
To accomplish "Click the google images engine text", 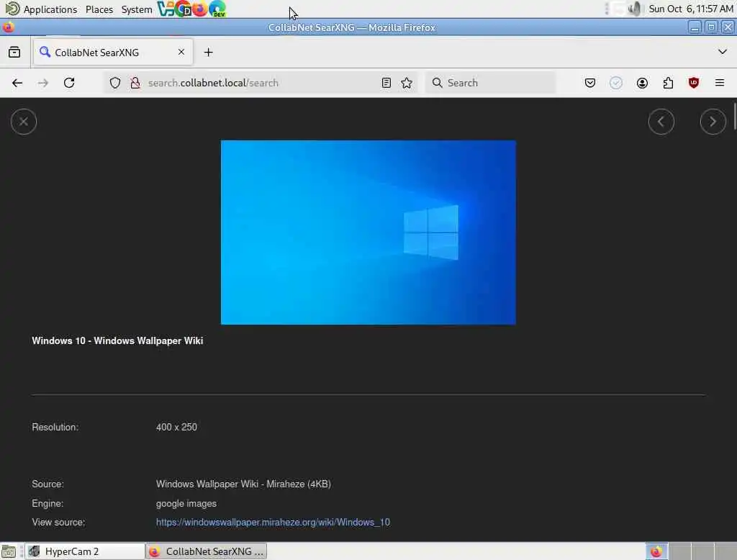I will 186,503.
